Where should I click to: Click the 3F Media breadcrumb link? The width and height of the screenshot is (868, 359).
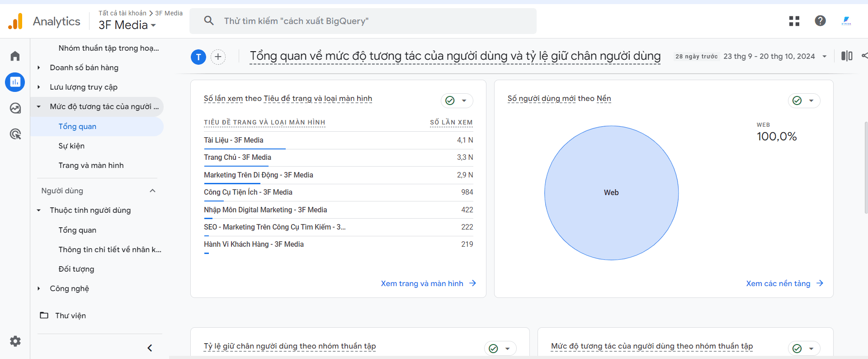[x=169, y=13]
